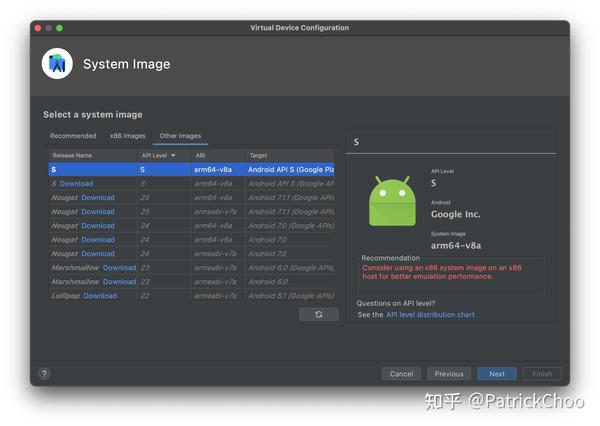Download Marshmallow Android 6.0 Google APIs image
The image size is (600, 426).
tap(119, 268)
